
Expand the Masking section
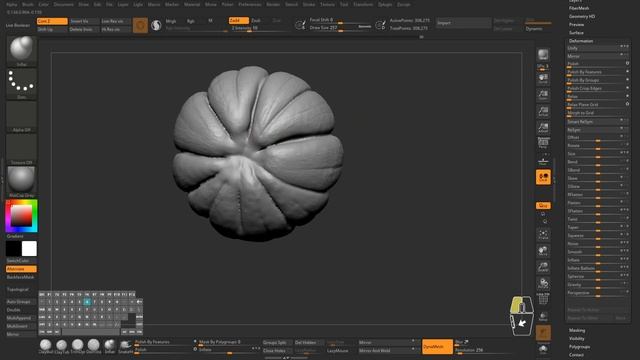click(x=577, y=330)
